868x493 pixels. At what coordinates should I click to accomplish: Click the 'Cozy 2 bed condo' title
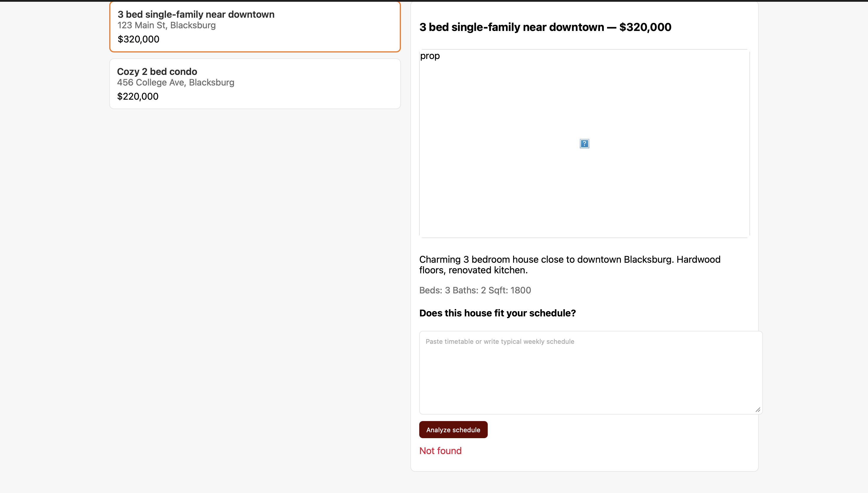pyautogui.click(x=157, y=71)
